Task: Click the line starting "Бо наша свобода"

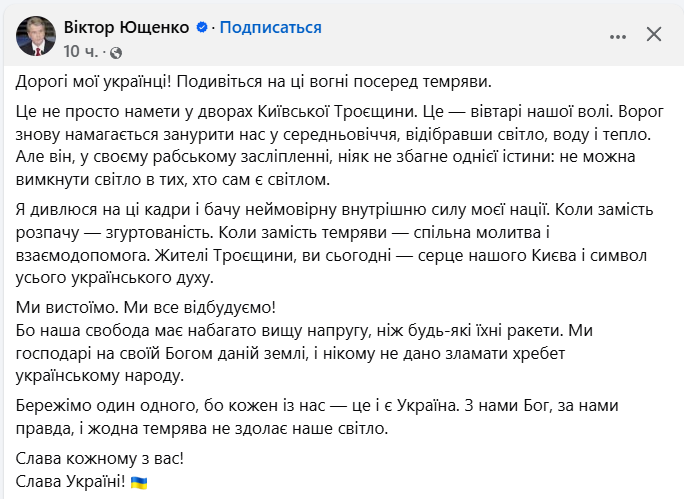Action: tap(300, 328)
